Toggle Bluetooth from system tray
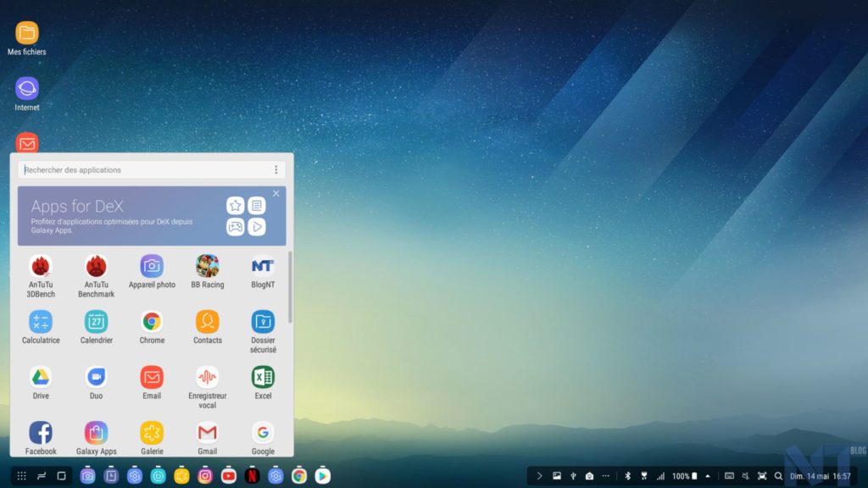This screenshot has height=488, width=868. pyautogui.click(x=628, y=476)
